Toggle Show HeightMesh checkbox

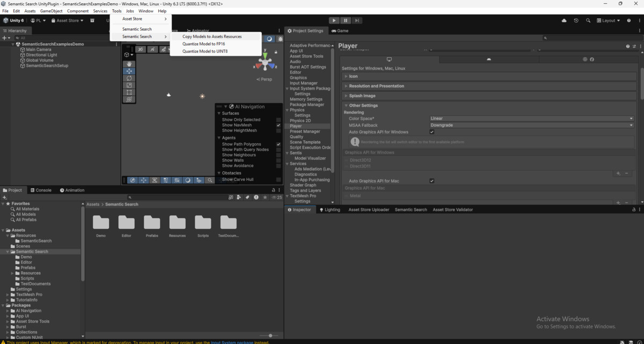point(279,130)
